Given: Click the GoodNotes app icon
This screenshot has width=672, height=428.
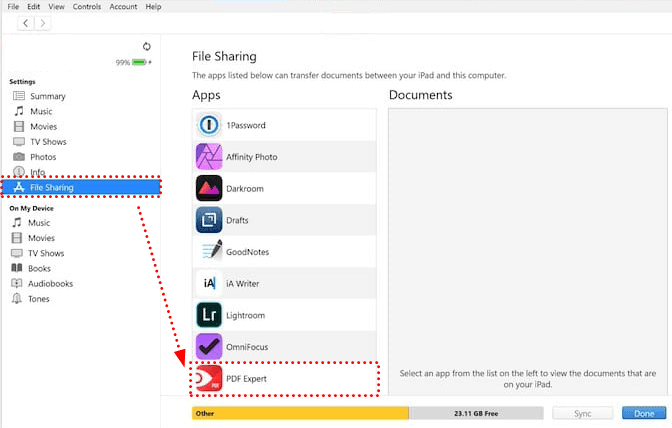Looking at the screenshot, I should click(212, 251).
